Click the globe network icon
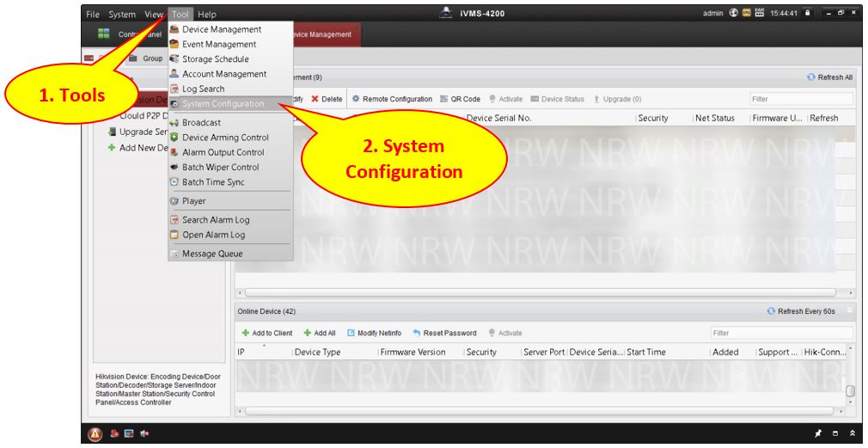Image resolution: width=868 pixels, height=448 pixels. click(732, 13)
